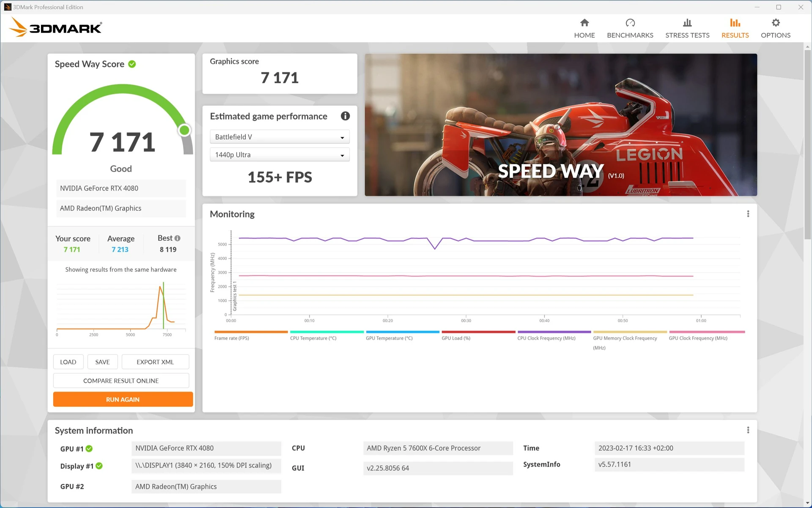
Task: Click the green Speed Way Score validation checkmark
Action: (132, 64)
